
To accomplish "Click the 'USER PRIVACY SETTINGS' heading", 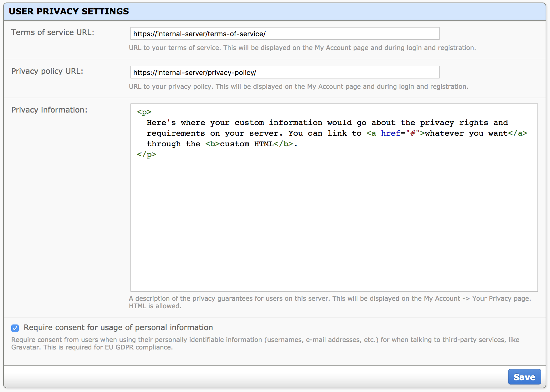I will 69,11.
